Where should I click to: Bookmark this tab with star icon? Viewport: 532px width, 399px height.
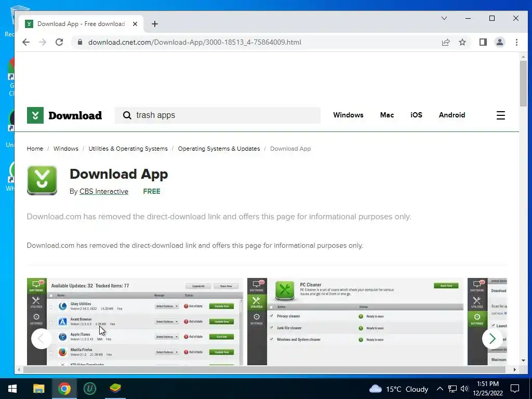tap(462, 42)
